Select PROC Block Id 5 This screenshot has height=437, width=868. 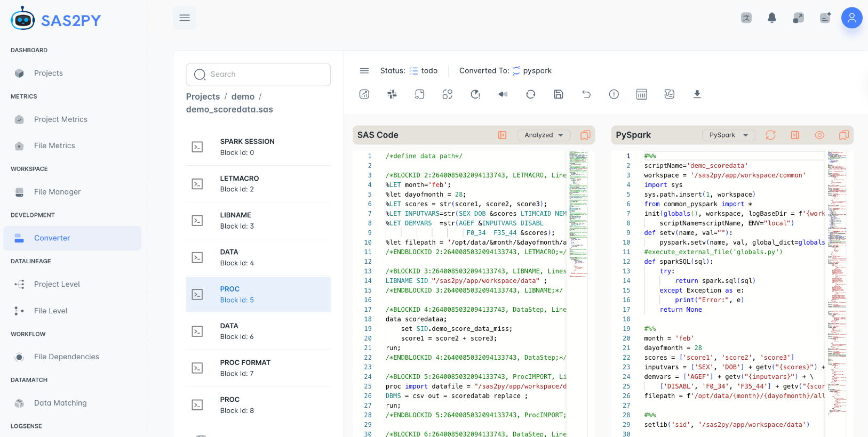[258, 294]
